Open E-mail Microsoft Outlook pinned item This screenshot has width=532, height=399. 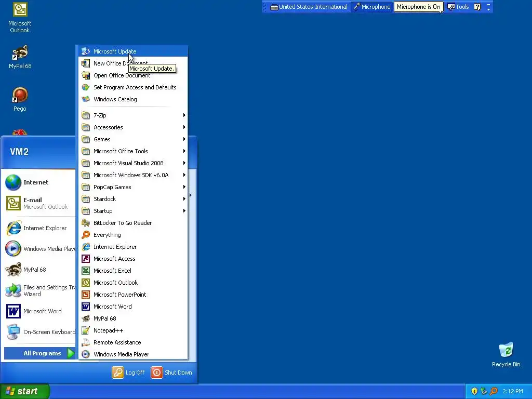point(39,203)
